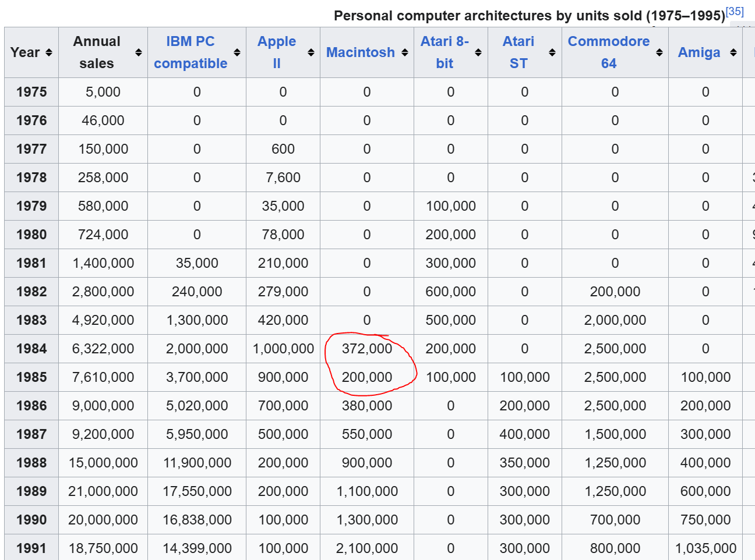Click IBM PC value 35,000
The height and width of the screenshot is (560, 755).
click(x=197, y=263)
